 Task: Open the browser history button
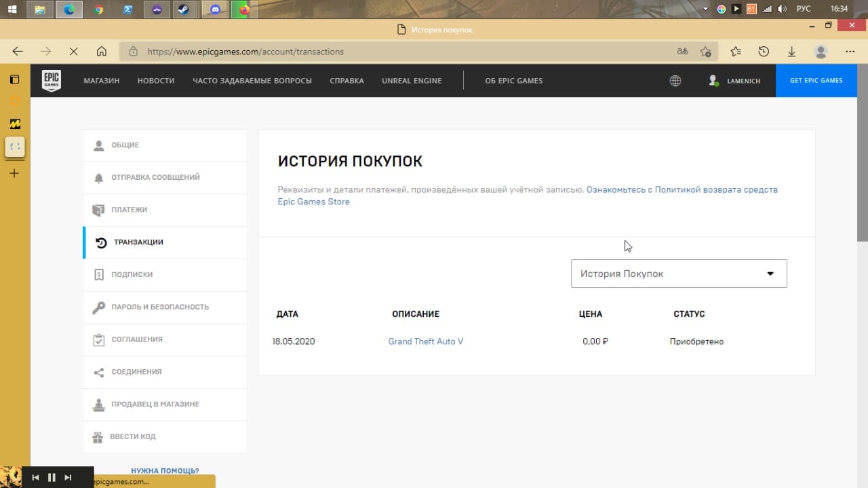click(764, 52)
